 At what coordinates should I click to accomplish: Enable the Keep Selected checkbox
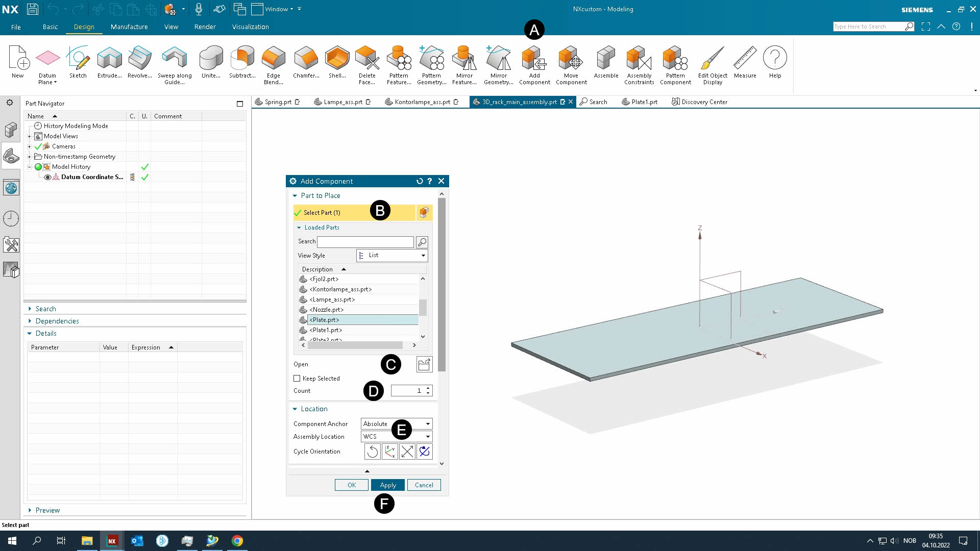click(x=297, y=378)
